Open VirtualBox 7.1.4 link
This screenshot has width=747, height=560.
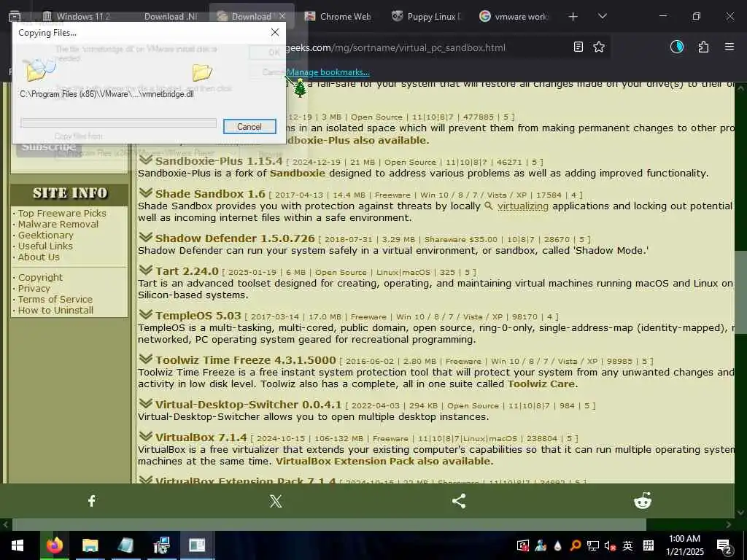click(x=201, y=437)
